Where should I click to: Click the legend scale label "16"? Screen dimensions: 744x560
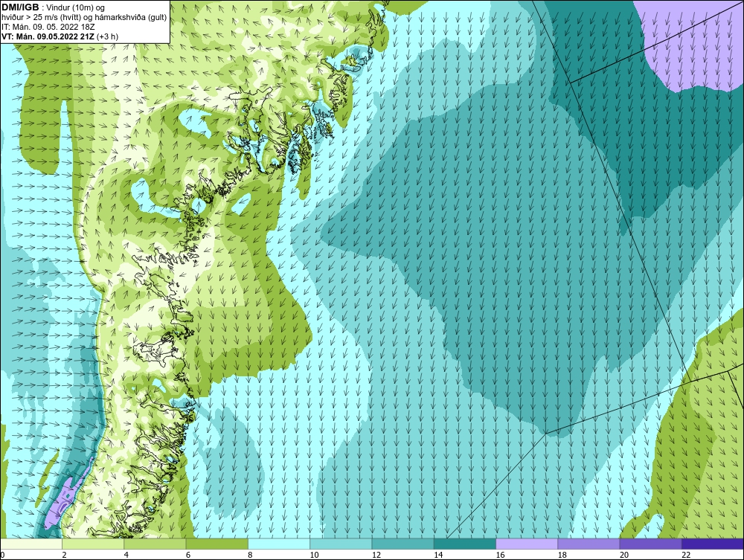coord(500,556)
